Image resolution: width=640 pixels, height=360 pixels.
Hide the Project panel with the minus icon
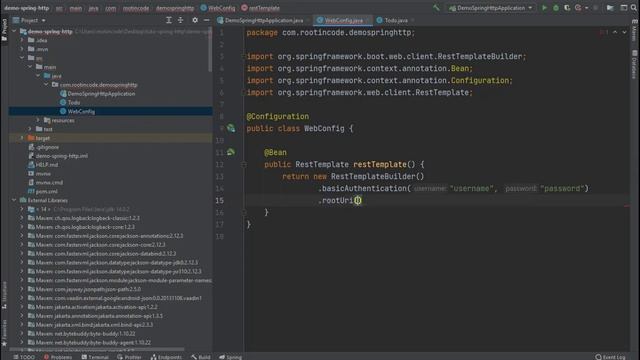[207, 20]
